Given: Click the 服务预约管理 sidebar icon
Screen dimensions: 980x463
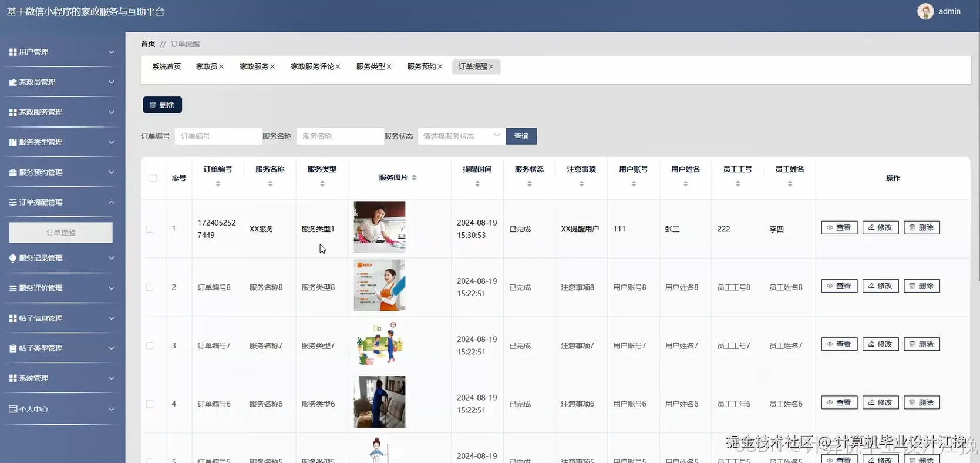Looking at the screenshot, I should coord(13,173).
